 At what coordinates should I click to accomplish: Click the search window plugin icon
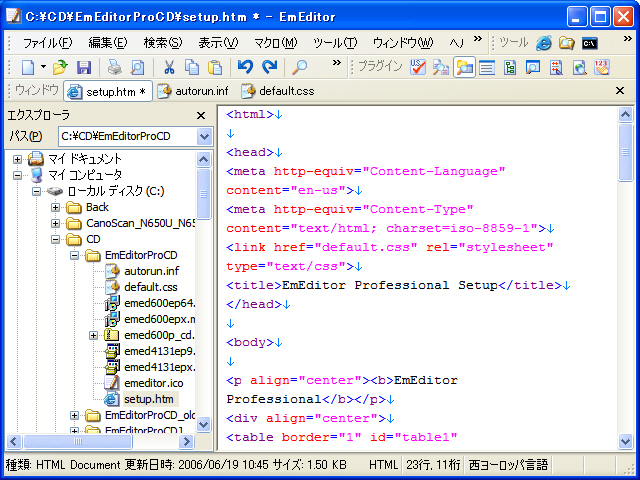pyautogui.click(x=533, y=67)
